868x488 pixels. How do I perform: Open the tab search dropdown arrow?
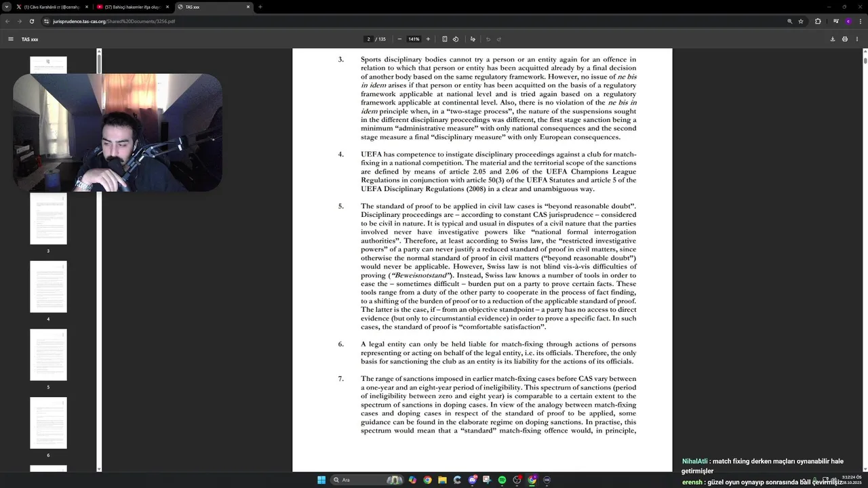(x=7, y=7)
